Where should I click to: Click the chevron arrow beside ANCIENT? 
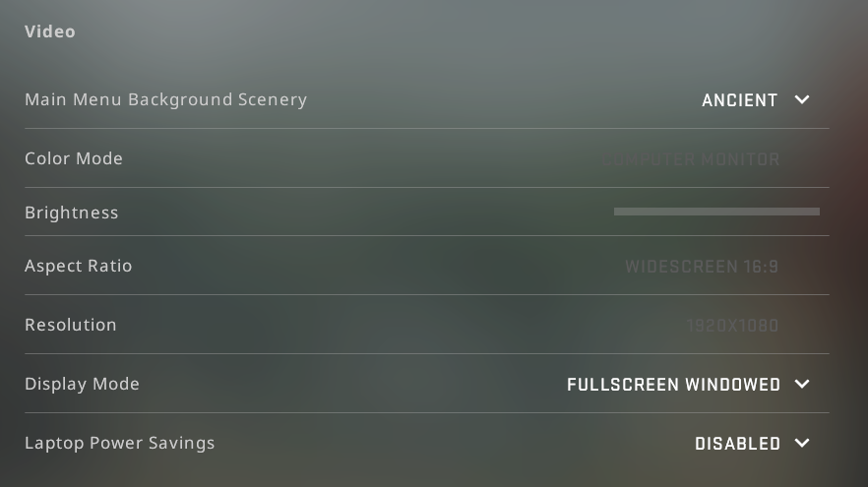(802, 99)
